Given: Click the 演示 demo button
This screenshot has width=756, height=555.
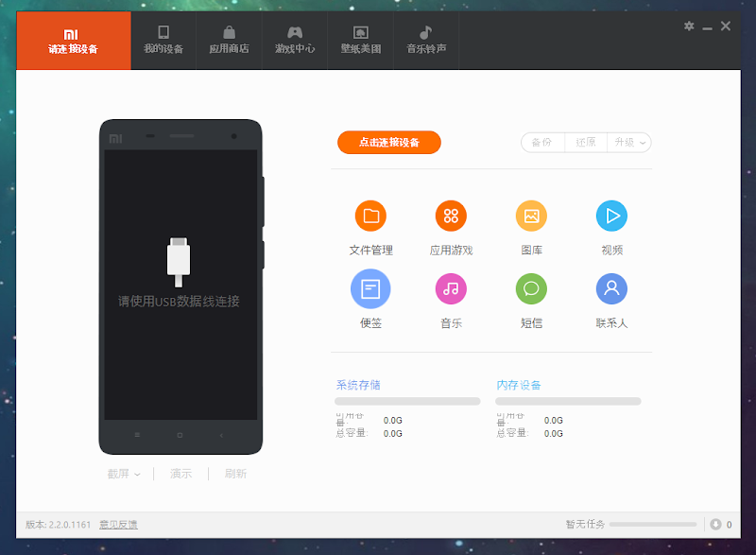Looking at the screenshot, I should pyautogui.click(x=180, y=474).
